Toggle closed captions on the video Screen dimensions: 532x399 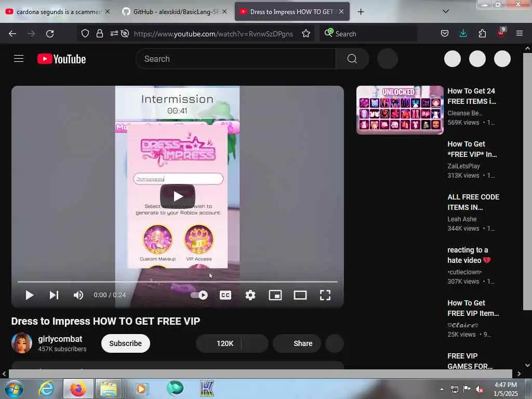coord(225,295)
